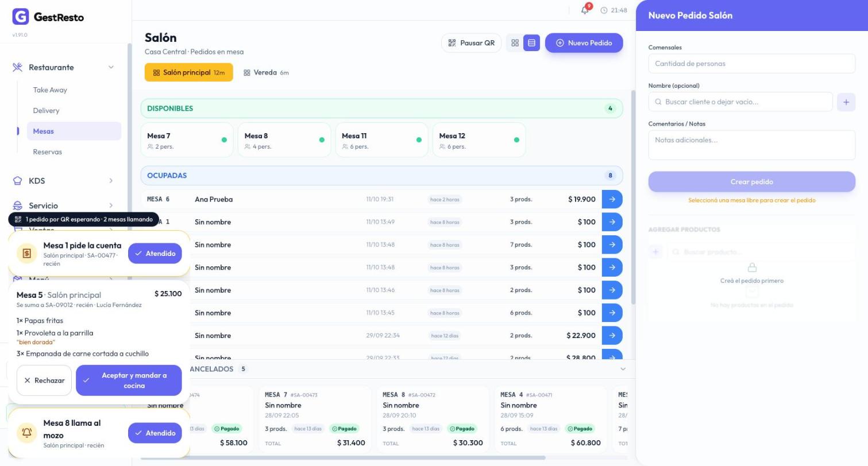Click the KDS chef hat icon
The width and height of the screenshot is (868, 466).
pyautogui.click(x=18, y=181)
